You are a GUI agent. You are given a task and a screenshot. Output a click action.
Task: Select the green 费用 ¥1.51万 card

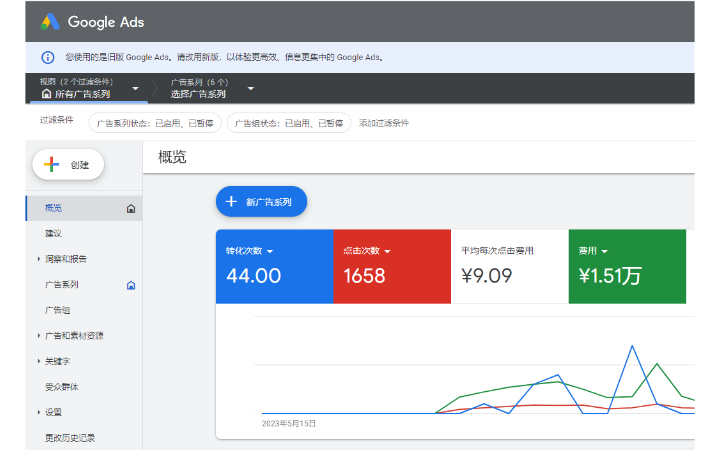tap(627, 266)
